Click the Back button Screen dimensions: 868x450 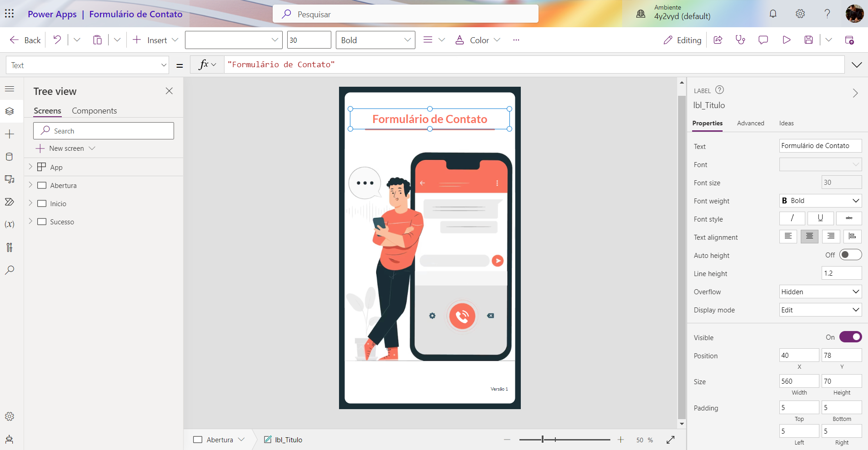[25, 40]
